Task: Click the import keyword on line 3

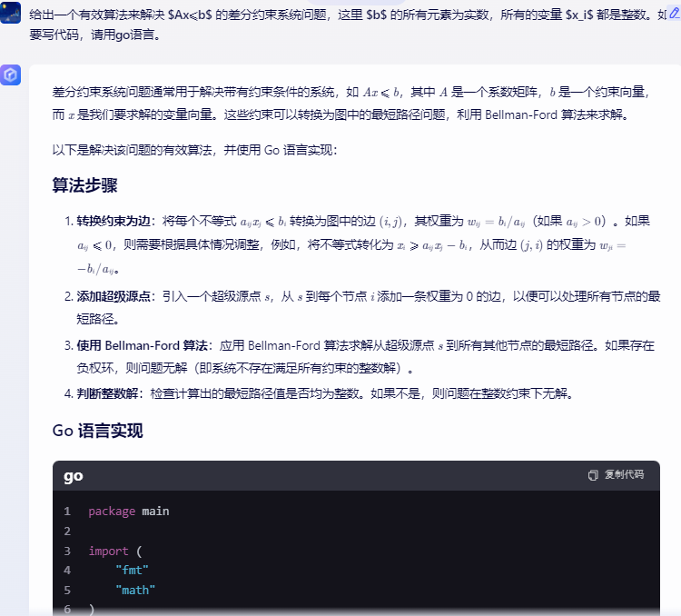Action: coord(108,551)
